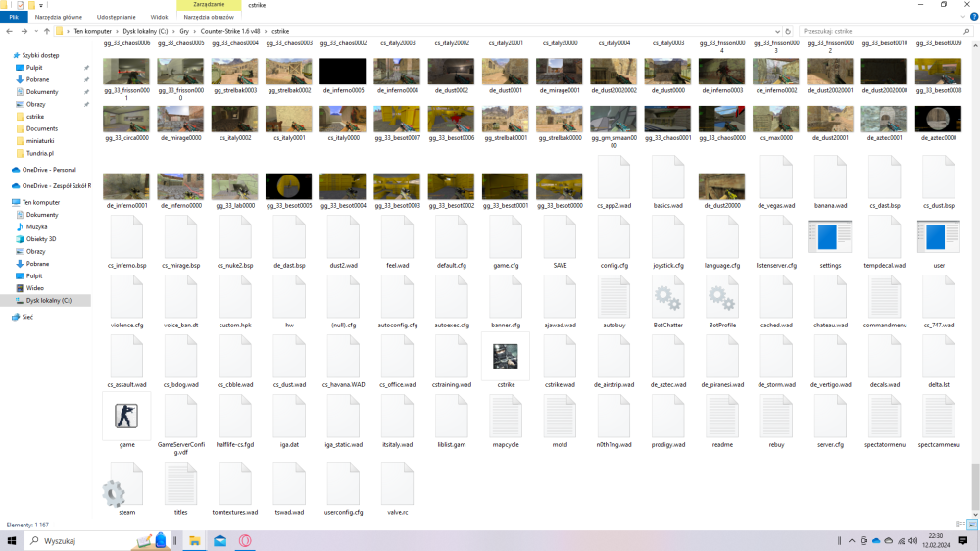The width and height of the screenshot is (980, 551).
Task: Open the Narzędzia obrazów ribbon tab
Action: point(209,17)
